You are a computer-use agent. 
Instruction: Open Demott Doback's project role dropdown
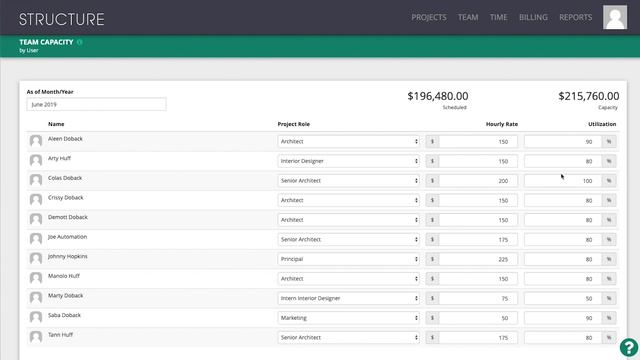[x=349, y=220]
